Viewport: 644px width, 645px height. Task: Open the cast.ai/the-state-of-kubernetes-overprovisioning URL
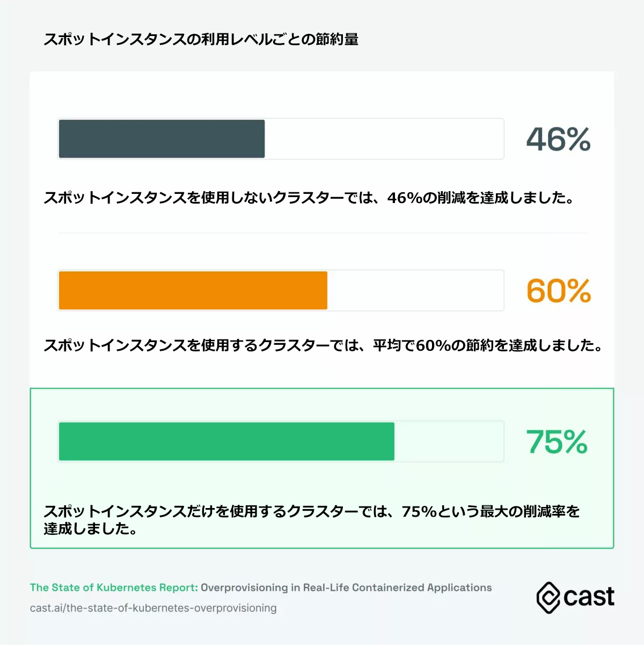(x=153, y=608)
